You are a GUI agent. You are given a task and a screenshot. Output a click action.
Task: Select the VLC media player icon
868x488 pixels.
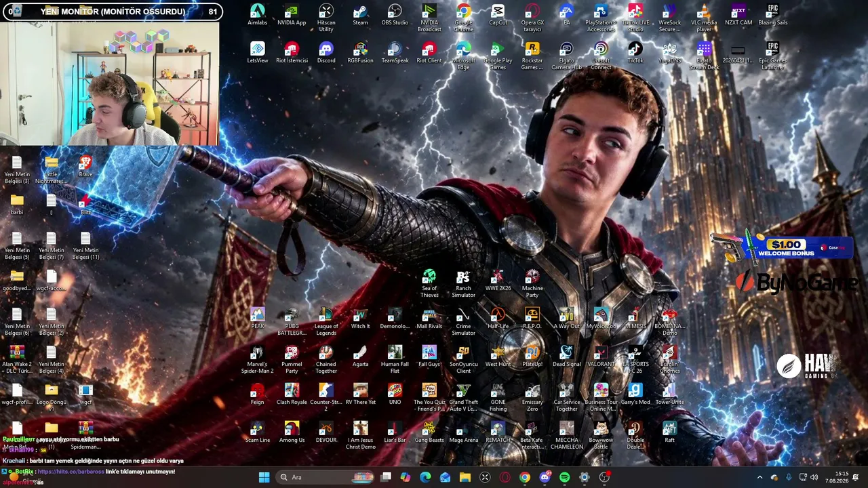[704, 18]
